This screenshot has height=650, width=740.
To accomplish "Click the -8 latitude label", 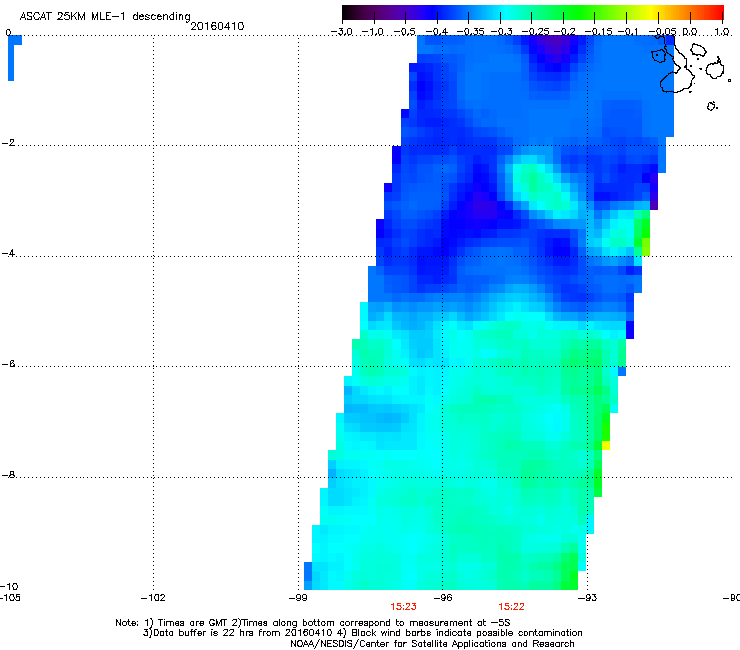I will tap(8, 474).
